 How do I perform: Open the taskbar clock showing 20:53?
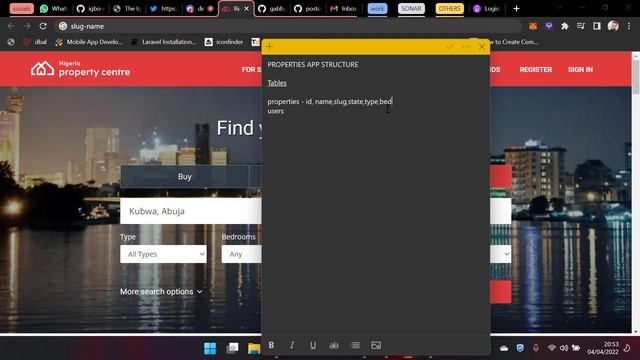[x=603, y=348]
